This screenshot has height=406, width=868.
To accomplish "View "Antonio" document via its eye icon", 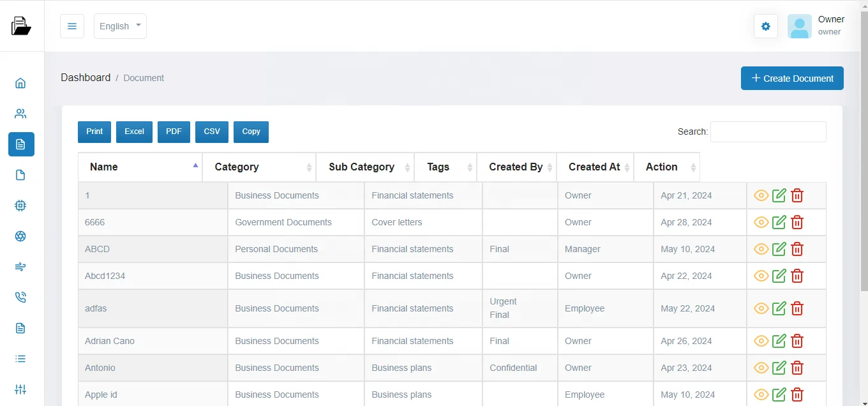I will tap(761, 368).
